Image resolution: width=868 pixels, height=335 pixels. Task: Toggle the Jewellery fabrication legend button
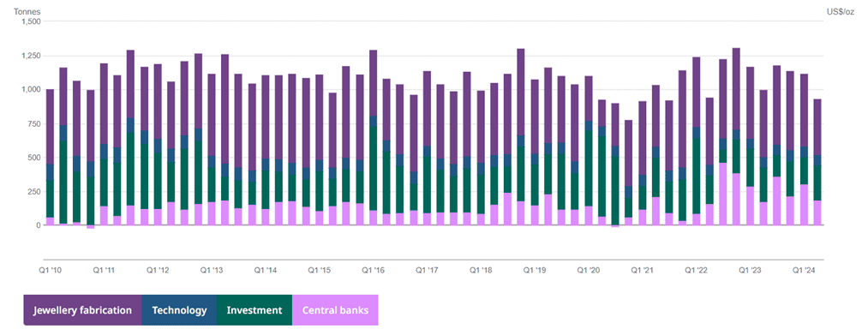[x=82, y=310]
